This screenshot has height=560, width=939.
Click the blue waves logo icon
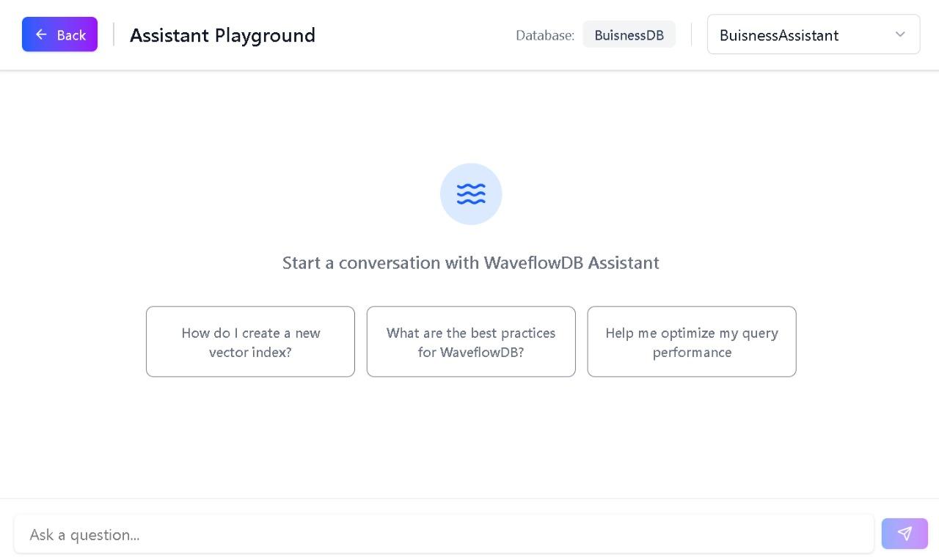coord(471,194)
